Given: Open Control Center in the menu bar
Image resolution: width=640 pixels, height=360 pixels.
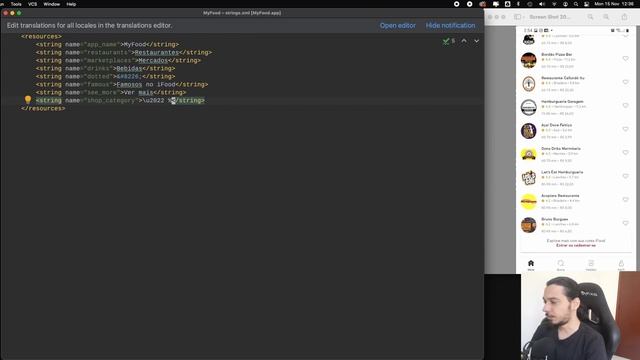Looking at the screenshot, I should click(x=587, y=4).
